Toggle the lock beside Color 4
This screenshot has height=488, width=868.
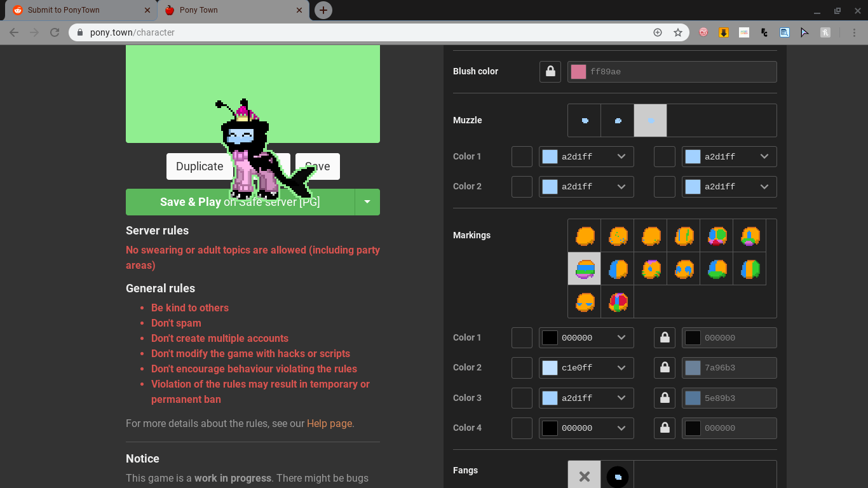[x=664, y=428]
